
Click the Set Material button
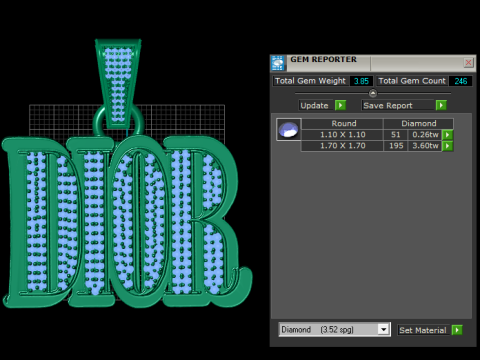pos(423,330)
